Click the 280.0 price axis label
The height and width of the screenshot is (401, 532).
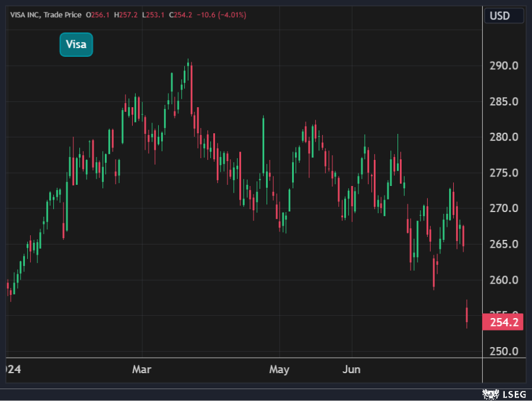504,137
